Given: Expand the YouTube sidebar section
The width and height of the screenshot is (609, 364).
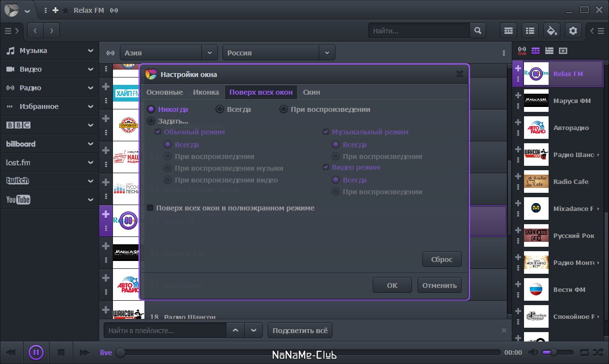Looking at the screenshot, I should pos(49,200).
